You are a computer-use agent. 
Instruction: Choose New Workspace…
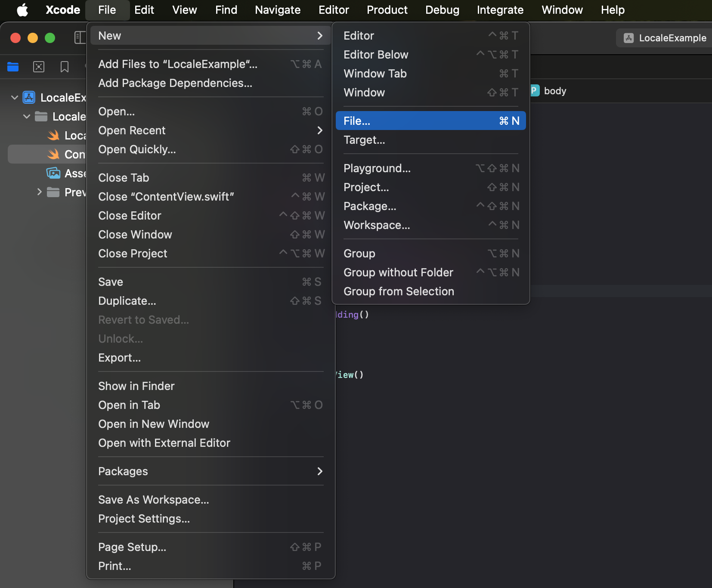[x=431, y=225]
